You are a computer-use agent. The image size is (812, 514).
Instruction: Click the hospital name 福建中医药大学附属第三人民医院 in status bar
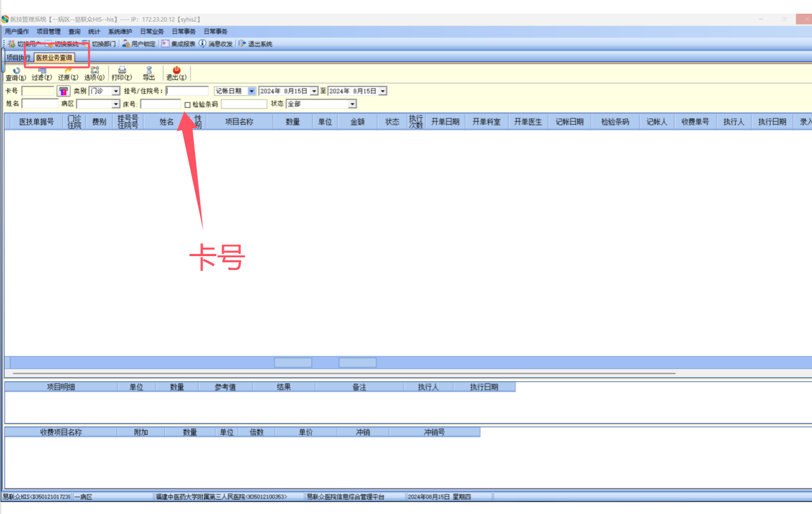[221, 497]
